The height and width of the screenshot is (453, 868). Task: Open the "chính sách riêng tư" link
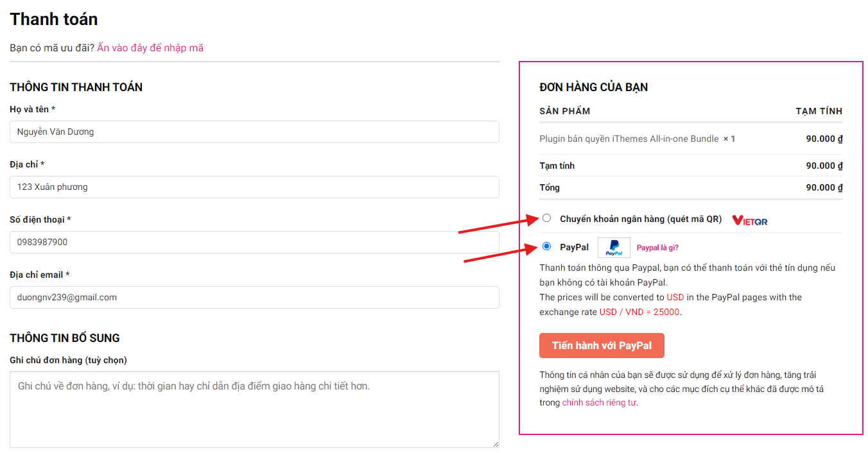599,403
